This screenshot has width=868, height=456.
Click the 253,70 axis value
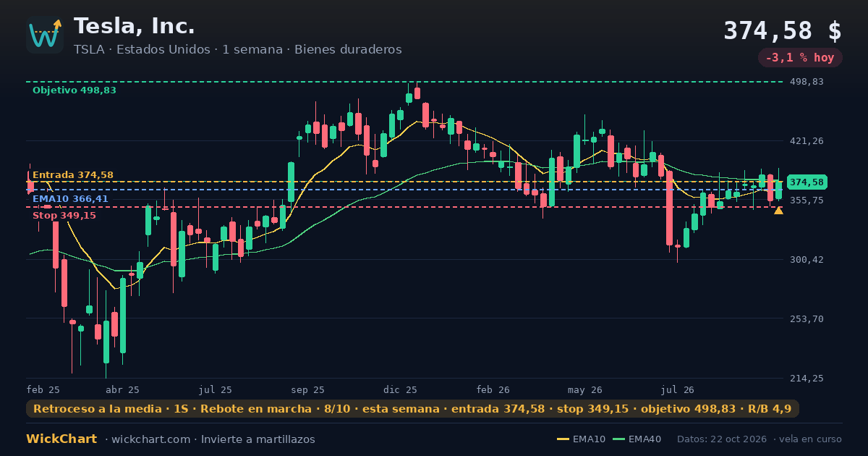[807, 318]
